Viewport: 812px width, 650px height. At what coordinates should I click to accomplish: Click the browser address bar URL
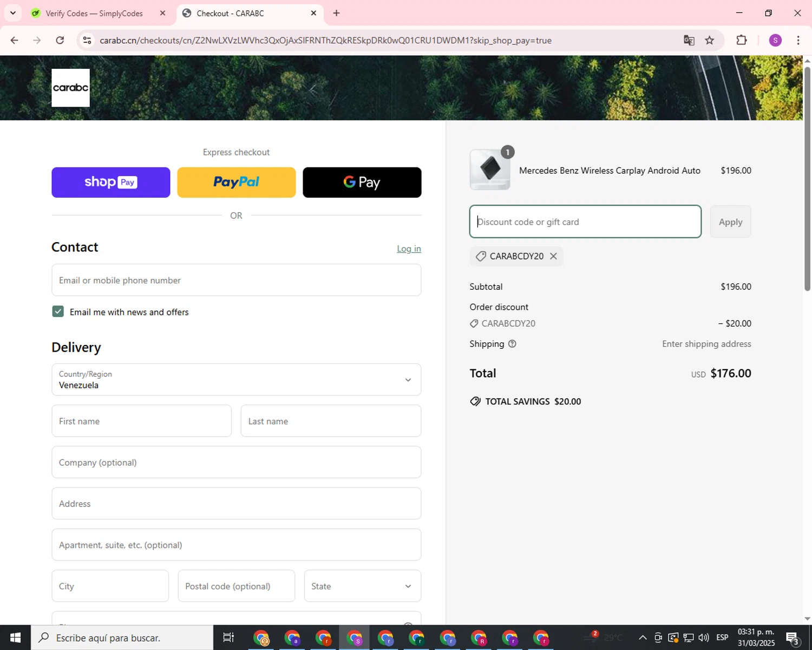(326, 40)
